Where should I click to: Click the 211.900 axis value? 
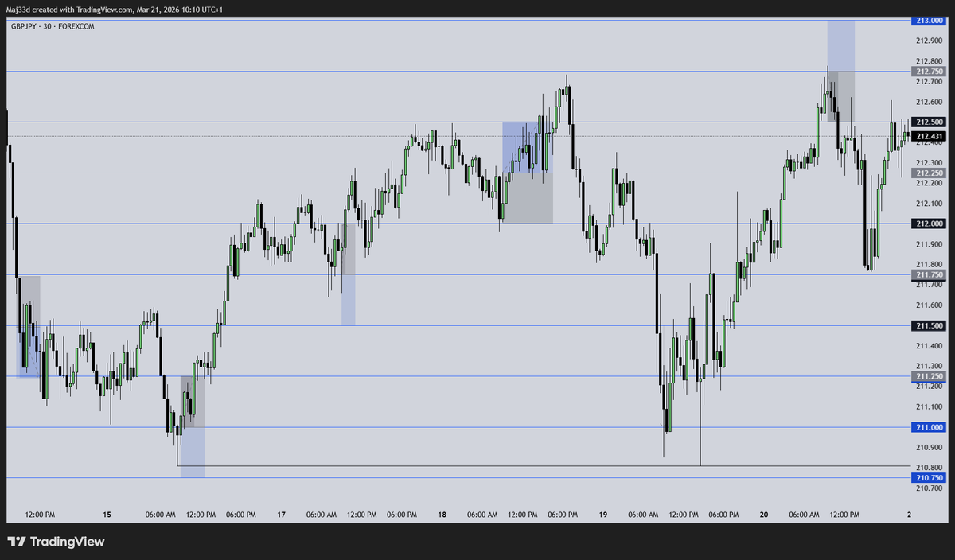[x=929, y=244]
